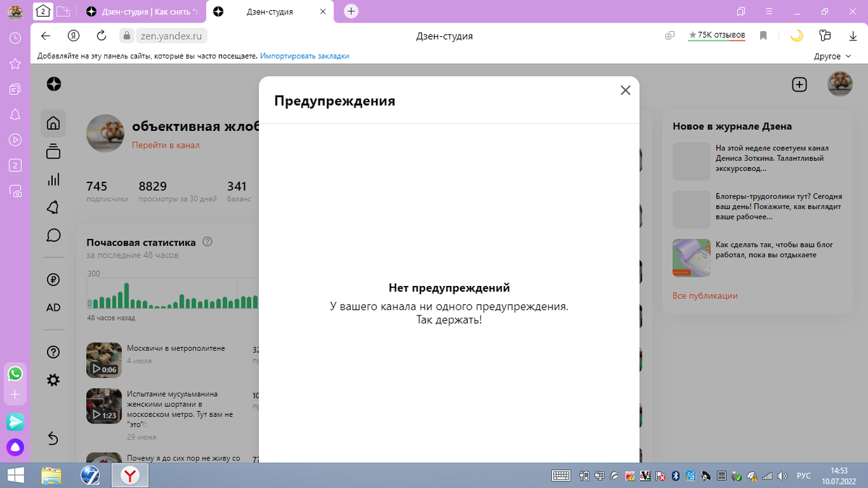Open volume speaker tray icon
The width and height of the screenshot is (868, 488).
click(x=783, y=476)
